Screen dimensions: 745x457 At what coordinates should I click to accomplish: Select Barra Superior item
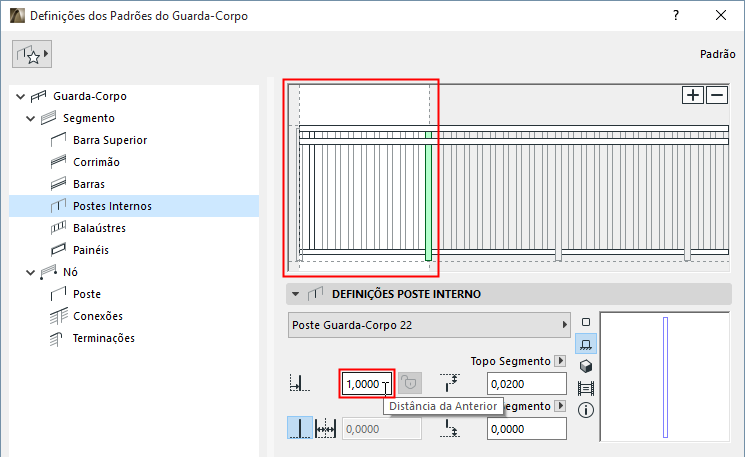(110, 140)
